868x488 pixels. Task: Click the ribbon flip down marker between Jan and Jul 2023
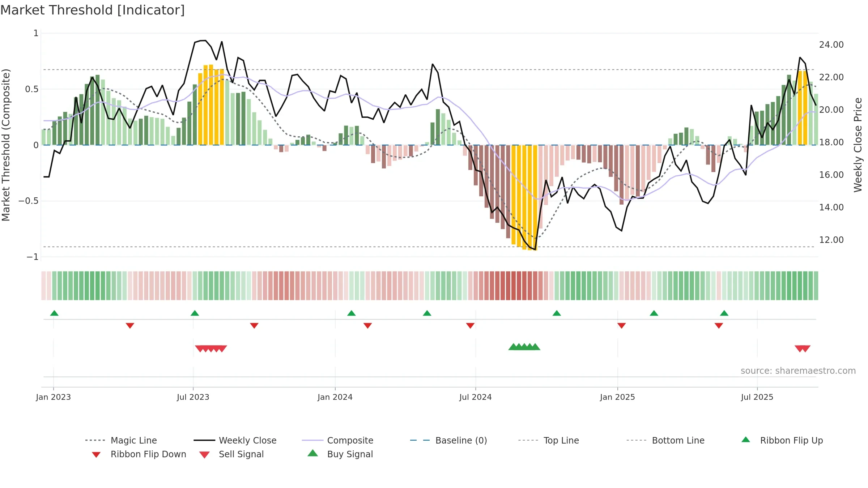coord(130,326)
